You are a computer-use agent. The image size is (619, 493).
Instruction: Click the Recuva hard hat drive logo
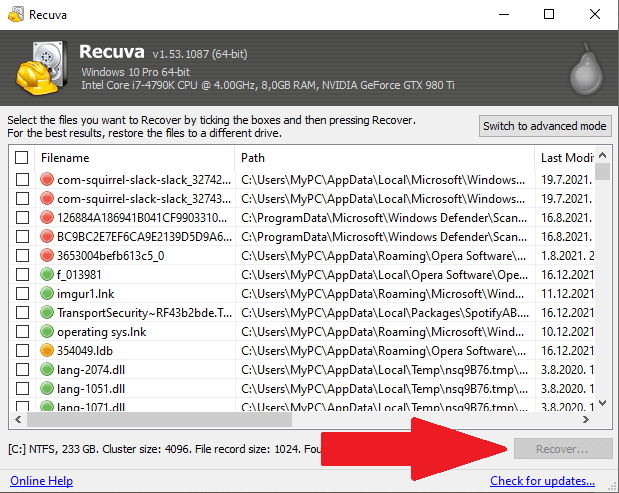click(x=40, y=67)
